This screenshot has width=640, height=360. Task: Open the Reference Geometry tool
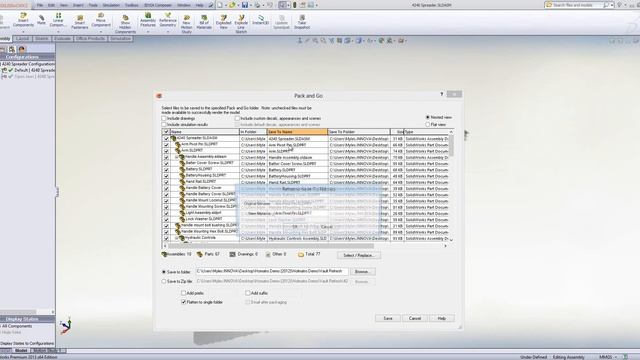point(168,20)
